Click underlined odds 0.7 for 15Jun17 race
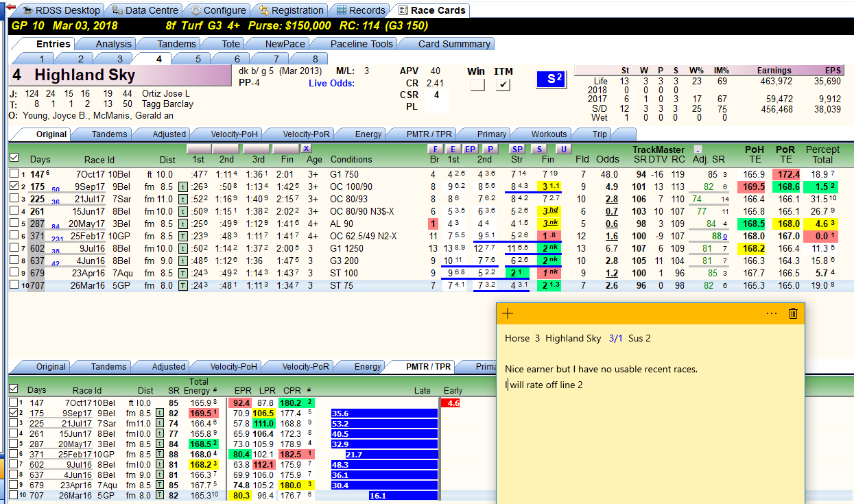The width and height of the screenshot is (854, 504). coord(612,211)
